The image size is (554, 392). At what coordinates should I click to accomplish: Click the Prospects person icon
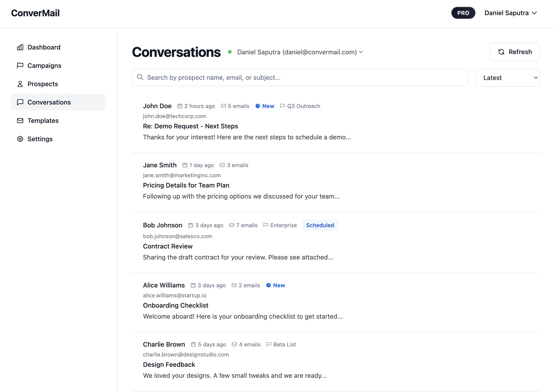(x=20, y=84)
